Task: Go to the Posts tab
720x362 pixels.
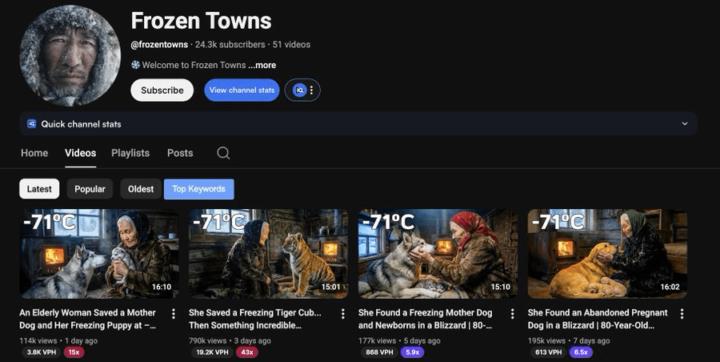Action: [180, 153]
